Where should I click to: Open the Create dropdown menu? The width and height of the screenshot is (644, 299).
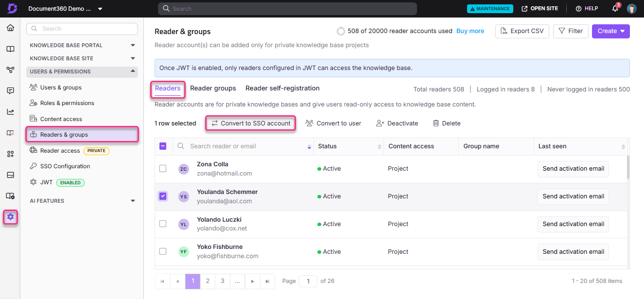pyautogui.click(x=610, y=31)
